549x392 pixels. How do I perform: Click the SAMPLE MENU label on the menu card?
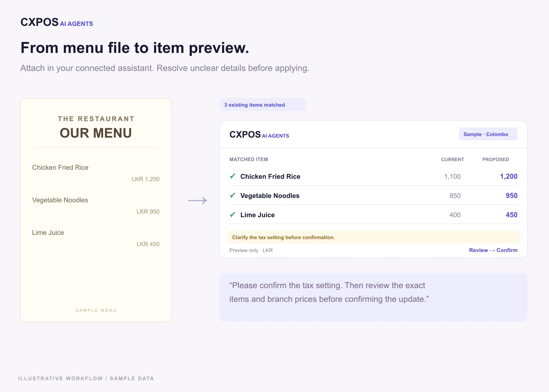click(x=96, y=310)
